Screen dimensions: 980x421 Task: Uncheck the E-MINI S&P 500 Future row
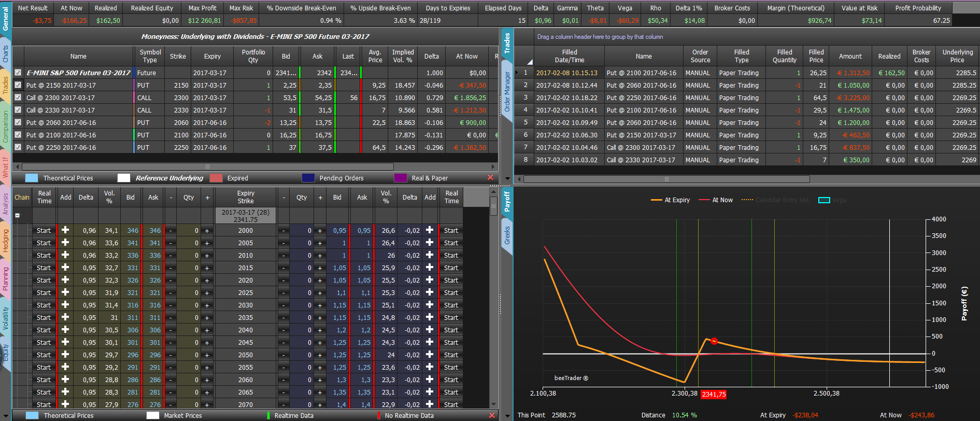tap(18, 73)
